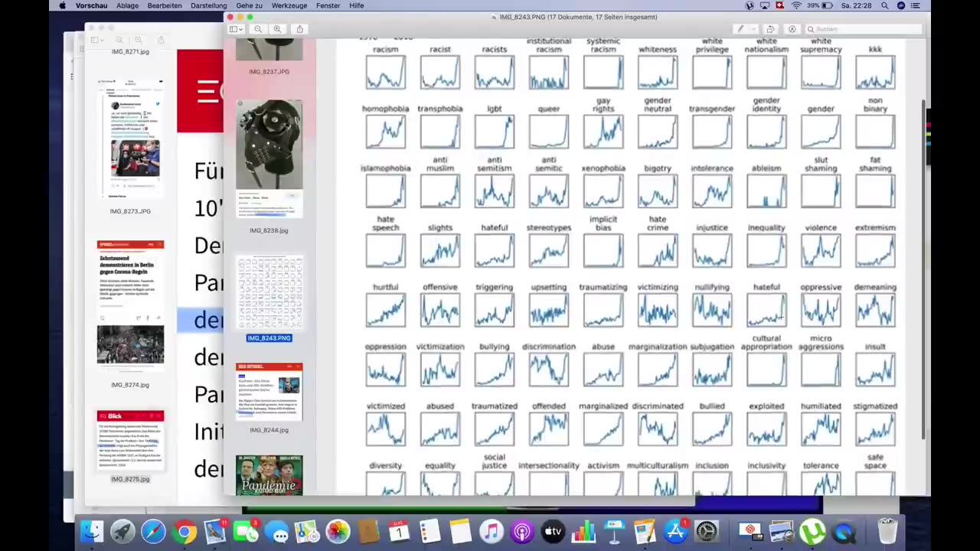
Task: Click the zoom out magnifier button
Action: point(258,29)
